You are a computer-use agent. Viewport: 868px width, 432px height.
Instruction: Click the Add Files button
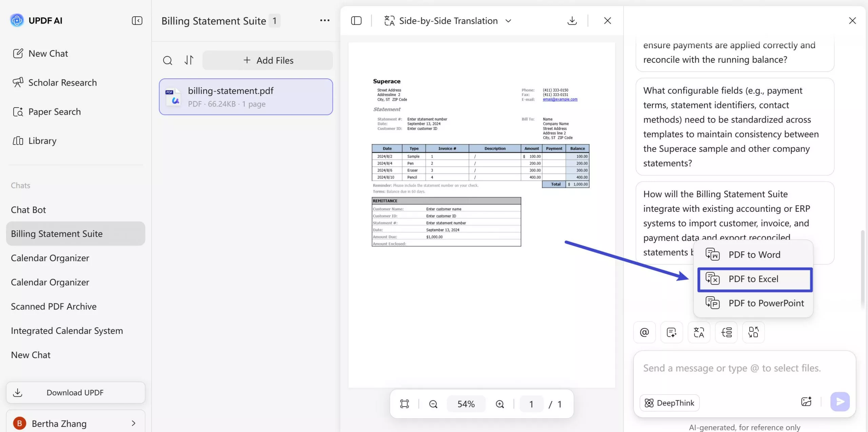pos(268,60)
